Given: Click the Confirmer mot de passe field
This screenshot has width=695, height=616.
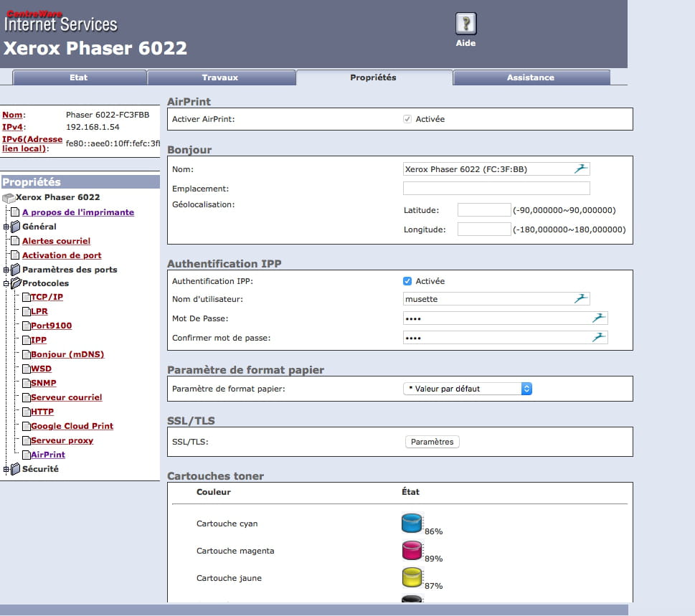Looking at the screenshot, I should tap(506, 338).
